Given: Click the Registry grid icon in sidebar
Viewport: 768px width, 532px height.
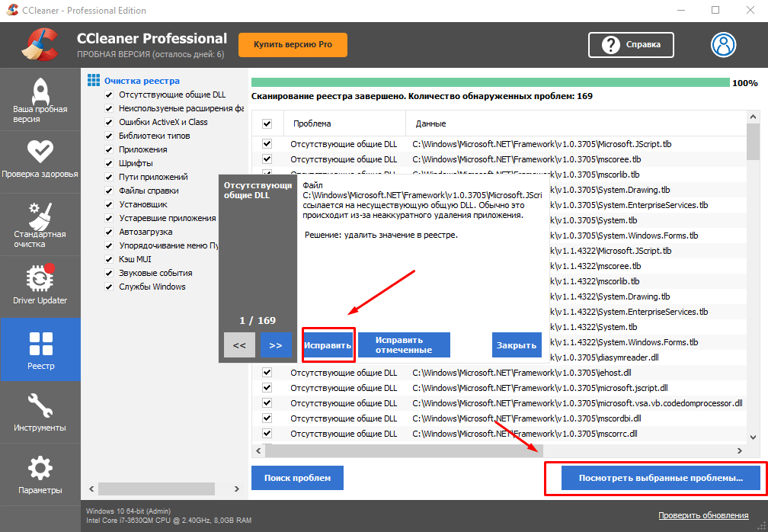Looking at the screenshot, I should (x=40, y=345).
